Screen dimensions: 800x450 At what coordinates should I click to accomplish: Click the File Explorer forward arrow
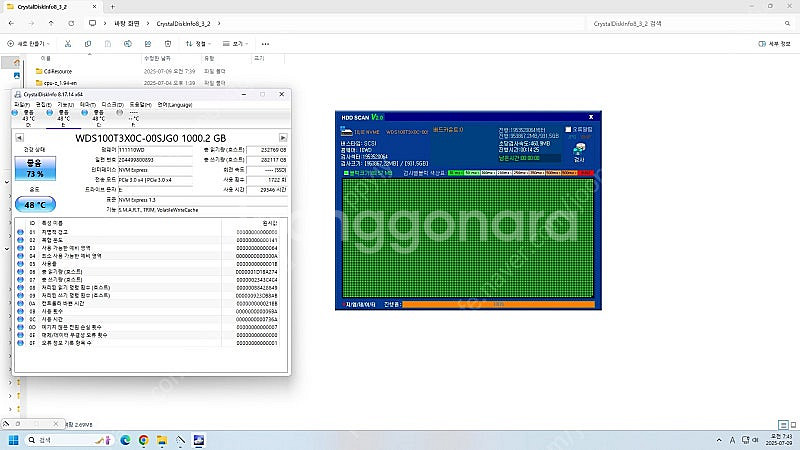pyautogui.click(x=31, y=23)
